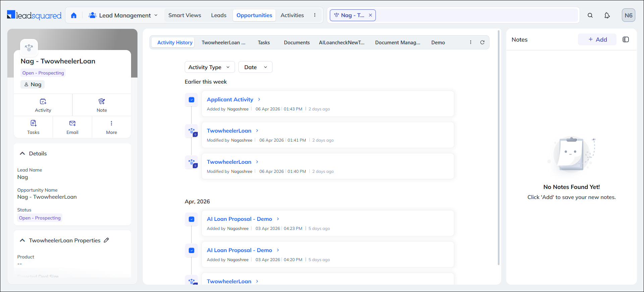
Task: Open the More quick actions menu
Action: [x=112, y=127]
